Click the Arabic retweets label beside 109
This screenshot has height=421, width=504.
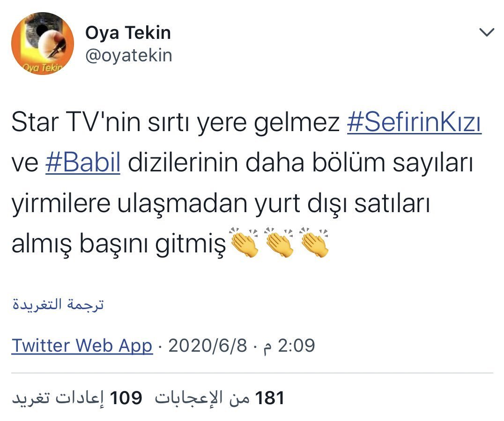pyautogui.click(x=58, y=398)
